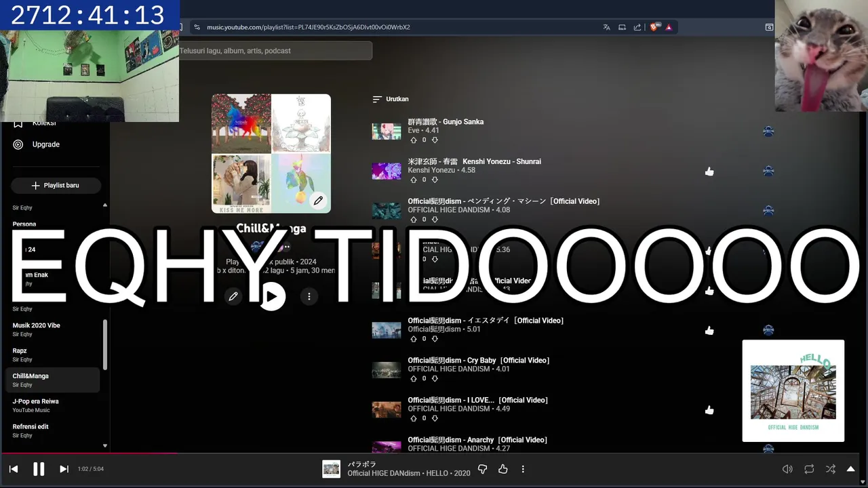View site information icon in address bar
This screenshot has width=868, height=488.
[x=197, y=27]
